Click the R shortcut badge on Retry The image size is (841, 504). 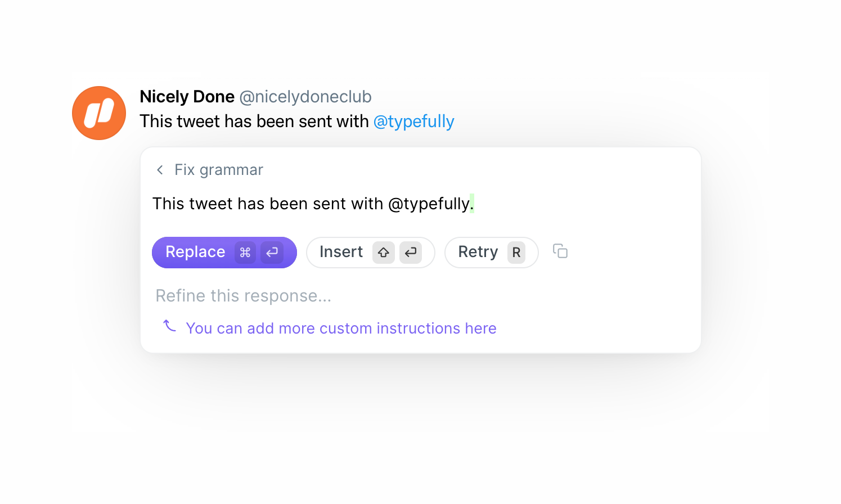[x=516, y=253]
